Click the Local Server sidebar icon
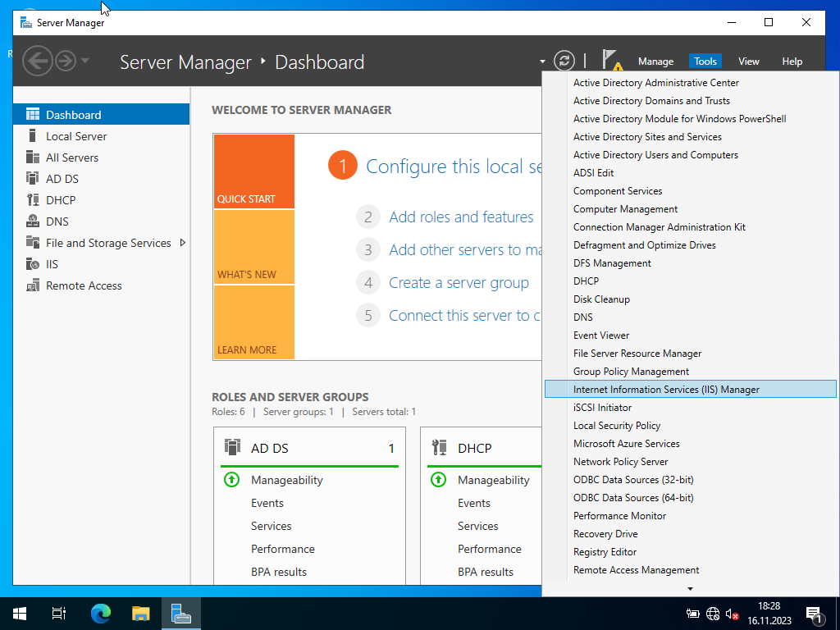Screen dimensions: 840x630 coord(33,136)
